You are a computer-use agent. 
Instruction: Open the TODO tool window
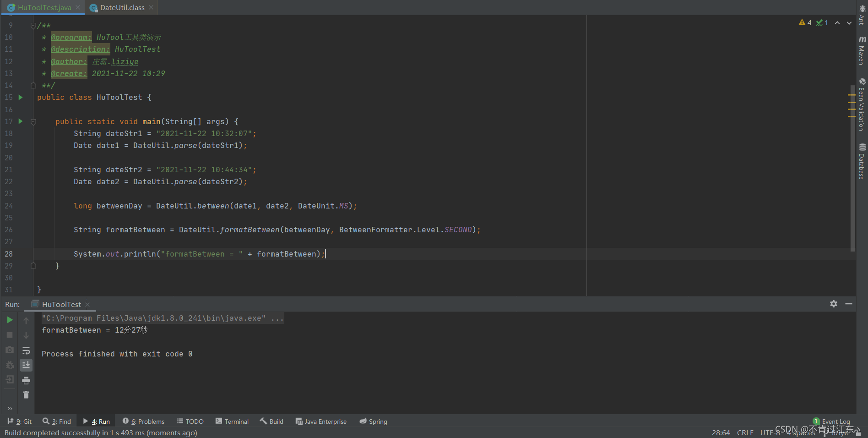190,422
